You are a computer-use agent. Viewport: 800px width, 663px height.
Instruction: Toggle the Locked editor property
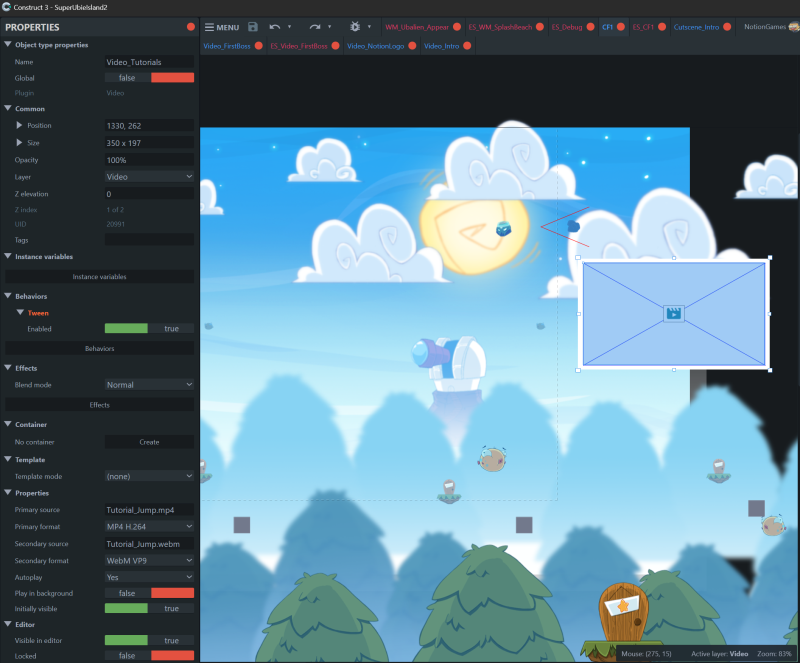[x=149, y=655]
